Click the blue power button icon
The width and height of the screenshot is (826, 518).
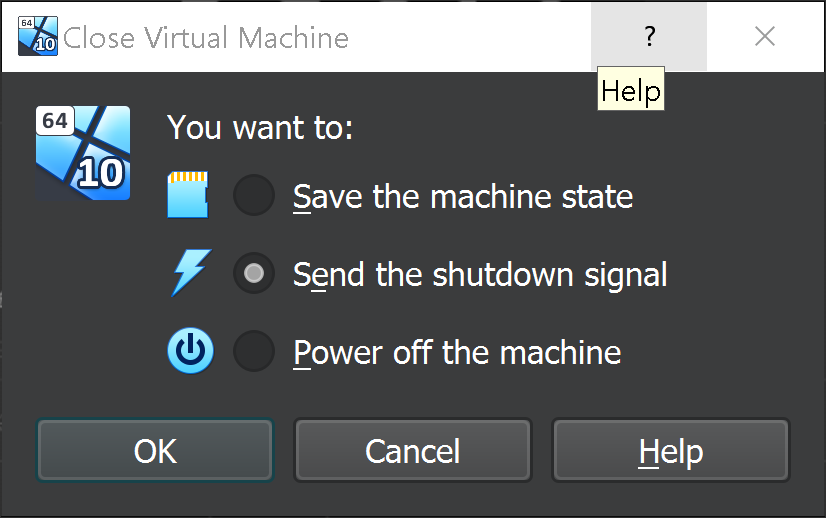point(189,352)
